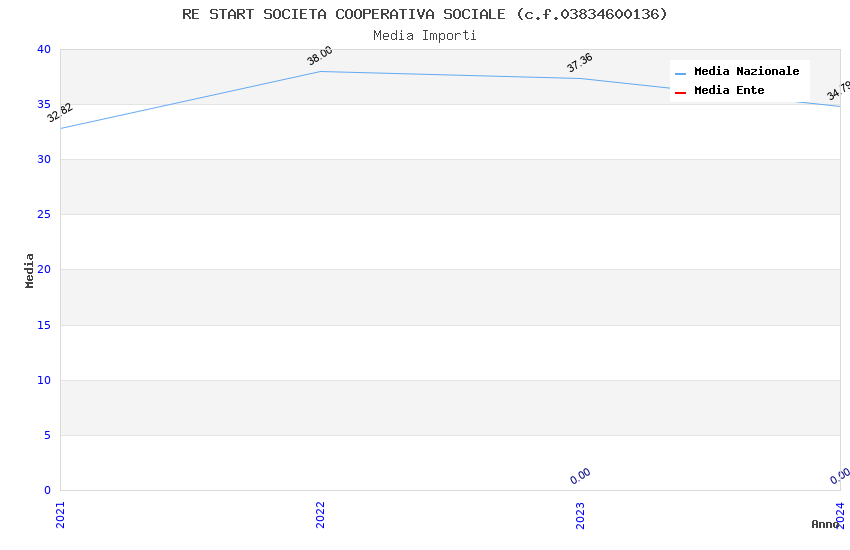Click the 2024 x-axis label
This screenshot has height=550, width=850.
click(840, 514)
